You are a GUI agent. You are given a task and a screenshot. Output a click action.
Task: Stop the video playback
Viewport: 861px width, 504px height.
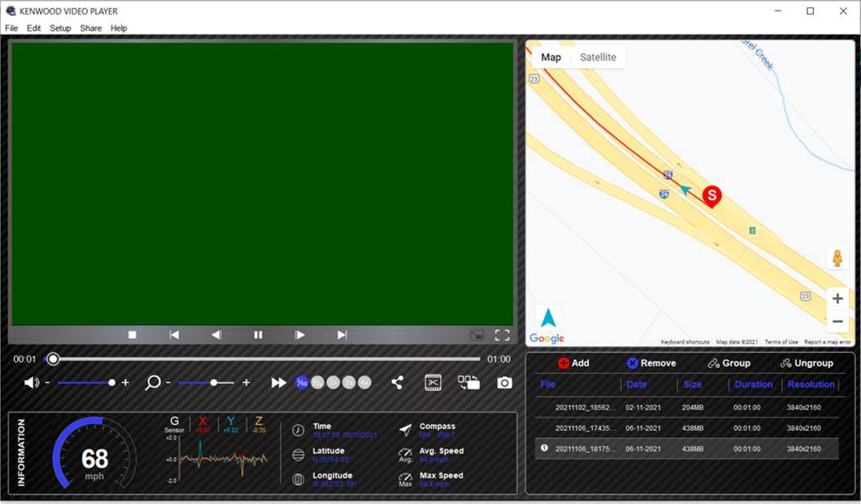point(133,335)
